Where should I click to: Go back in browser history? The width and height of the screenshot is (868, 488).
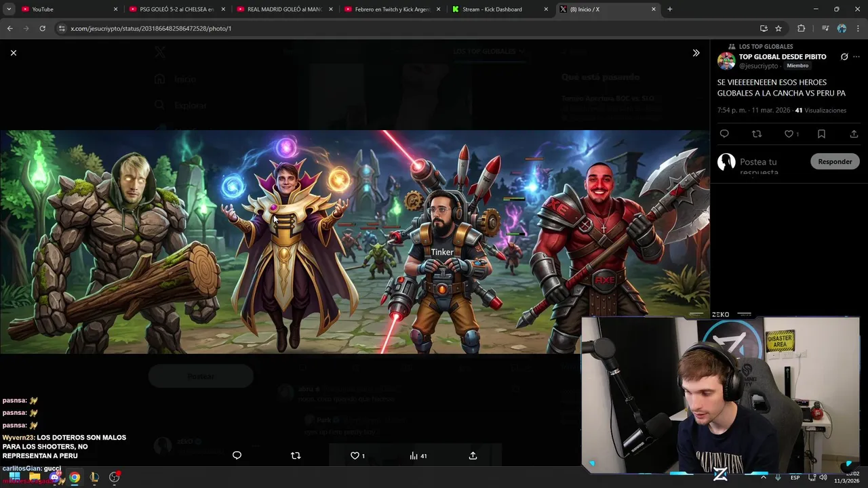pyautogui.click(x=9, y=28)
